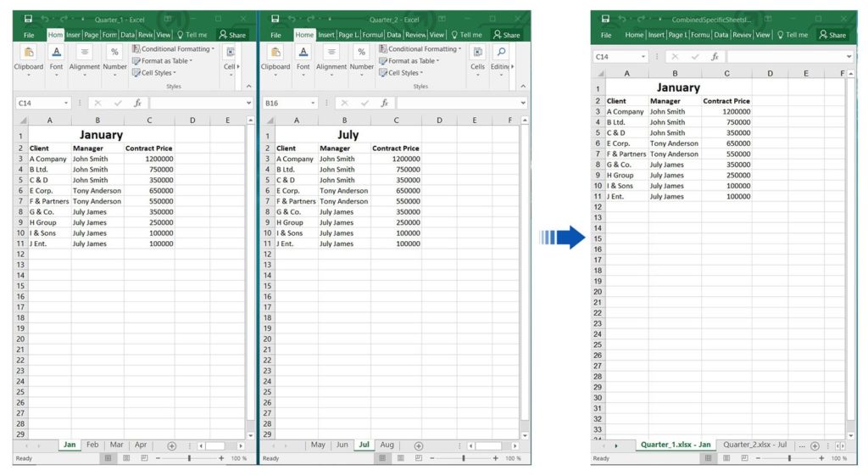Click the Save icon in the Quarter_1 window
The image size is (868, 476).
point(28,20)
